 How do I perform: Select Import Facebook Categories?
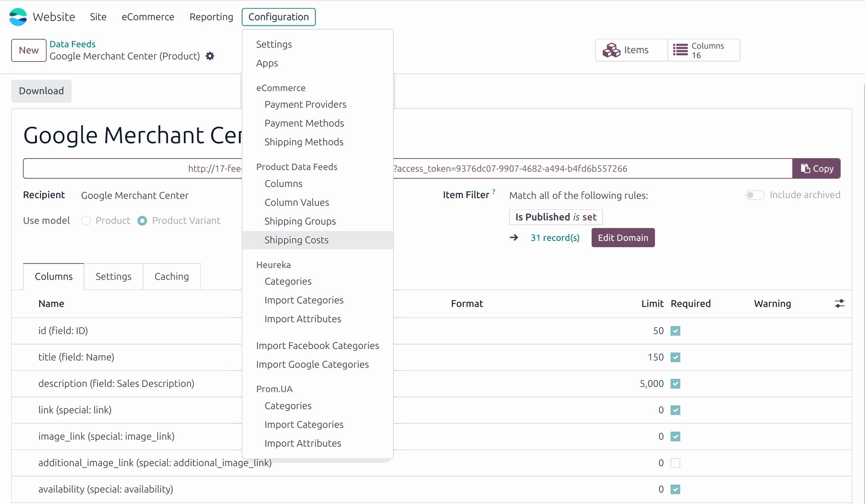tap(318, 346)
